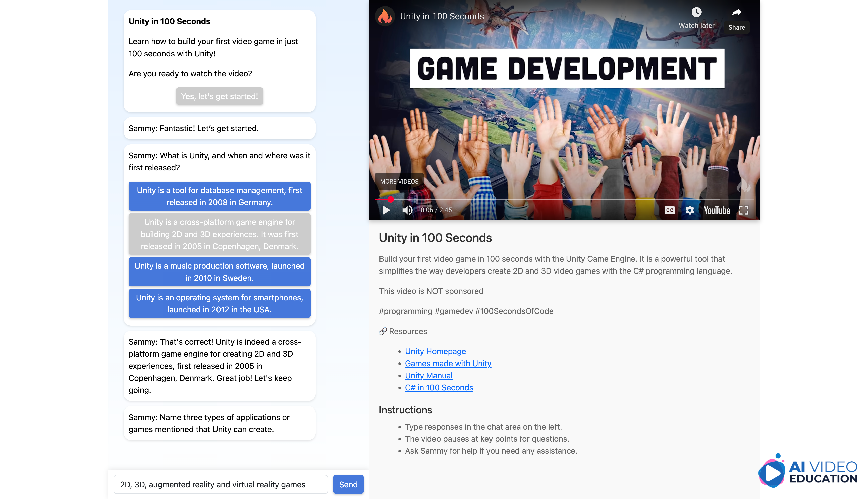Open the Unity Homepage link
Image resolution: width=868 pixels, height=499 pixels.
click(435, 351)
